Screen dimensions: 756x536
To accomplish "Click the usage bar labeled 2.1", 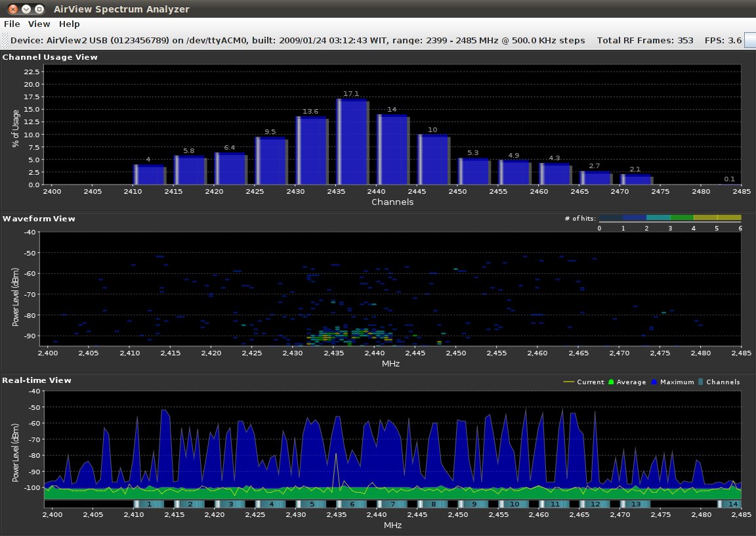I will pos(636,179).
